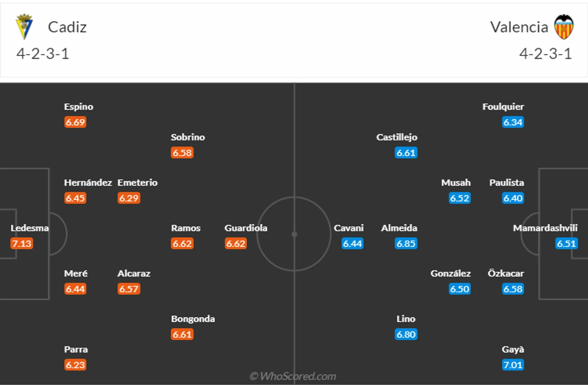
Task: Click player name Özkacar
Action: click(x=506, y=273)
